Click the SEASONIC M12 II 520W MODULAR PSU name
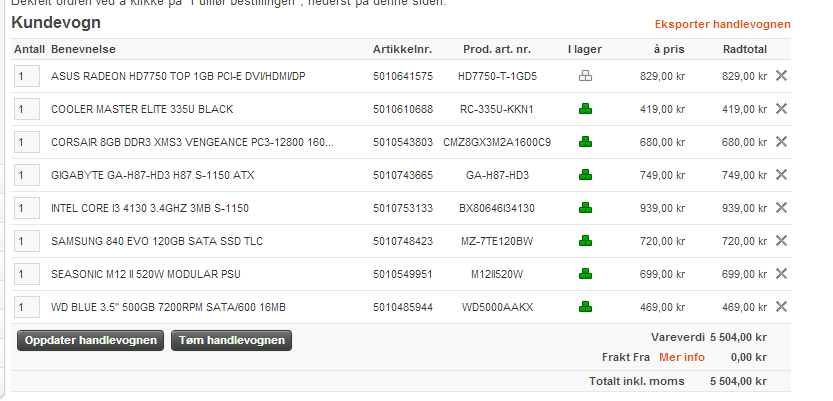This screenshot has height=401, width=833. tap(146, 274)
